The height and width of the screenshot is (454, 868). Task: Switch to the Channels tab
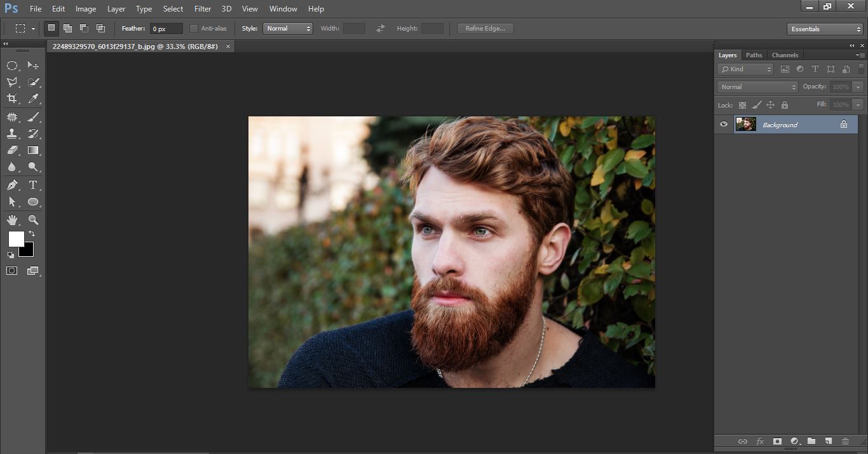(785, 55)
